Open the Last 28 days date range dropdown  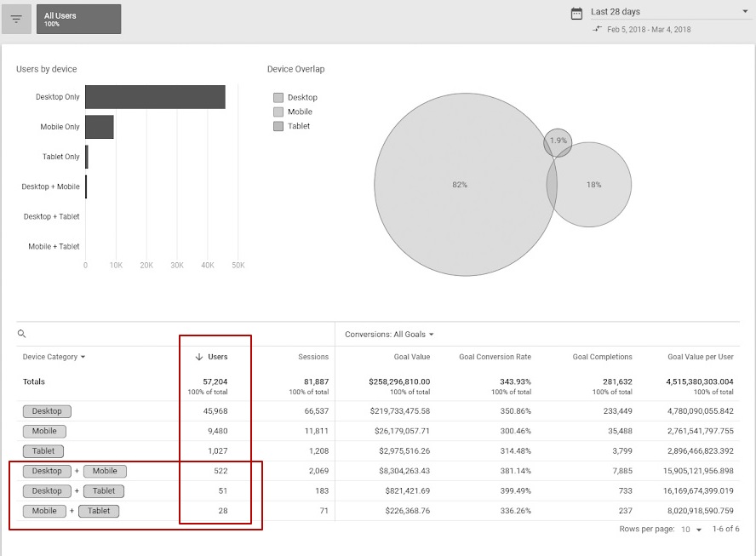pos(744,12)
